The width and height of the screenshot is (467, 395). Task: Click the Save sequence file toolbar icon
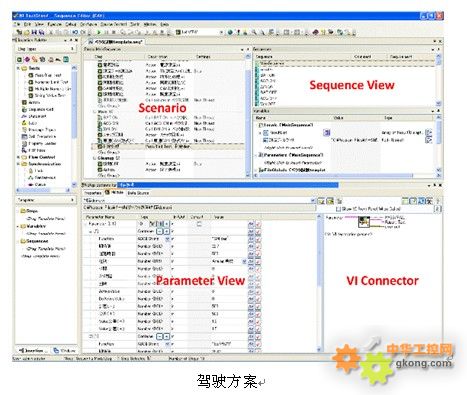(34, 32)
